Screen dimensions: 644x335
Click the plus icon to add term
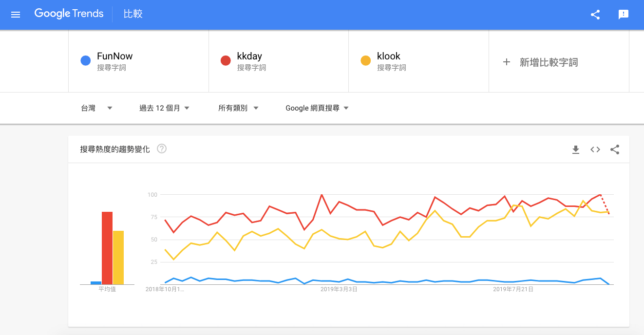tap(506, 62)
